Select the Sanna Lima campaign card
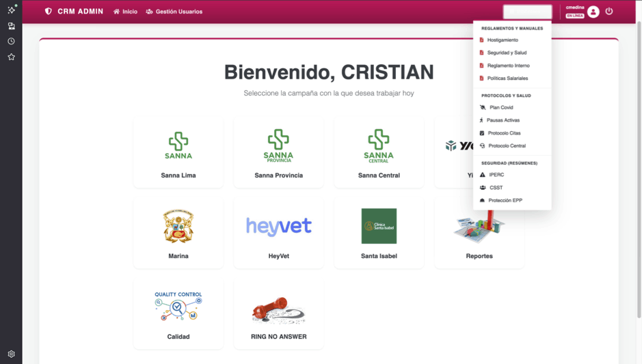Viewport: 642px width, 364px height. tap(178, 153)
